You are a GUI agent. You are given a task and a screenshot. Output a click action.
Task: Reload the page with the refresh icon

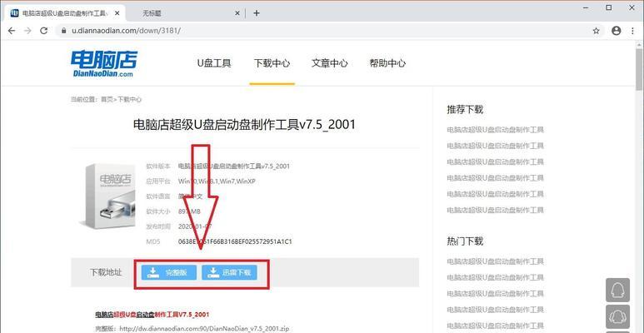(x=43, y=31)
